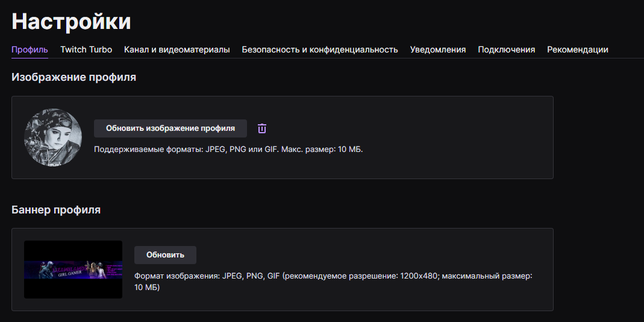Viewport: 644px width, 322px height.
Task: Click the circular profile avatar picture
Action: point(52,137)
